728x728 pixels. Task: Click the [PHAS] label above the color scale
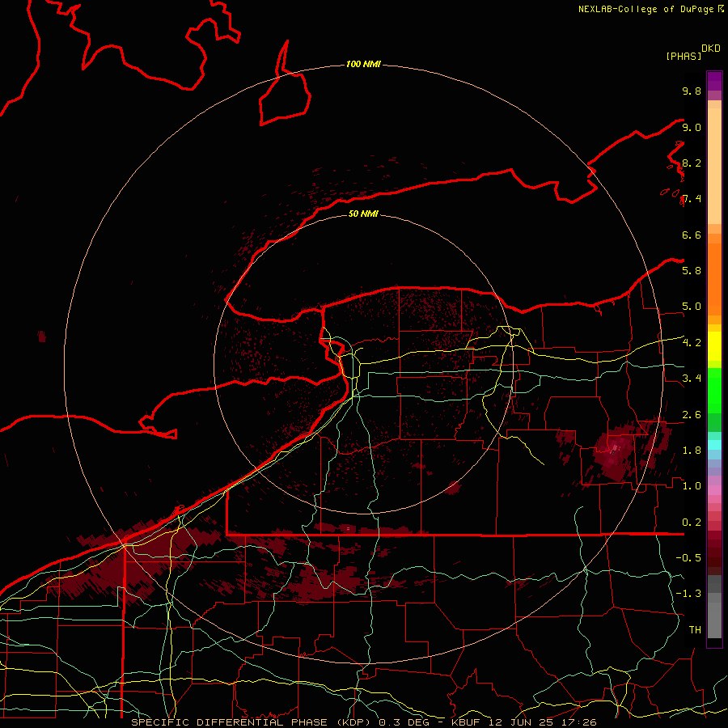684,56
